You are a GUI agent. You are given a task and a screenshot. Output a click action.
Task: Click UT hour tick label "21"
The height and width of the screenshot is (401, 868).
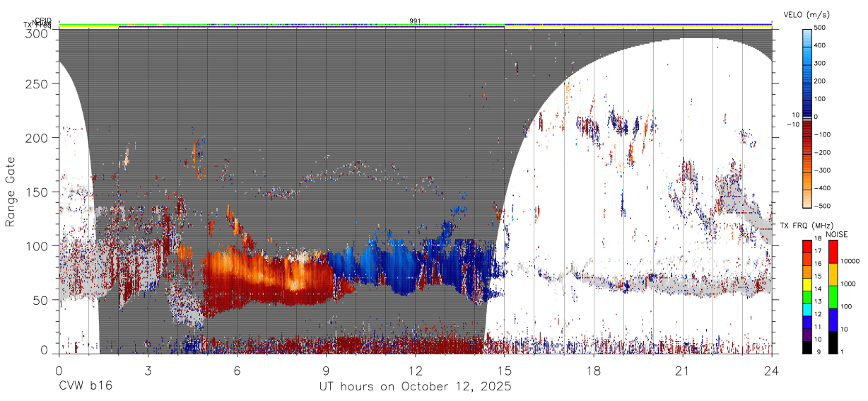[682, 370]
